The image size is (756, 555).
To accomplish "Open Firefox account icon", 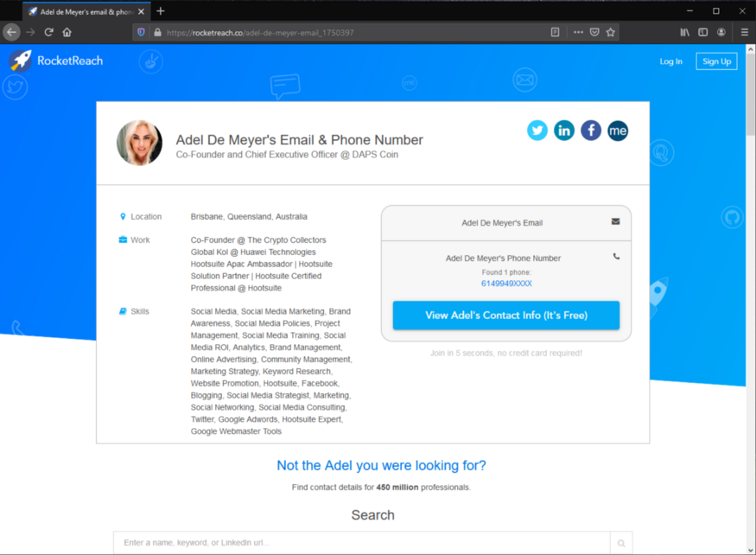I will 721,32.
